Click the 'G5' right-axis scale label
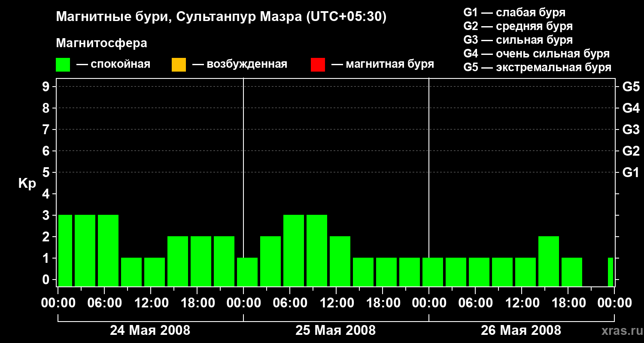Image resolution: width=644 pixels, height=343 pixels. coord(631,87)
